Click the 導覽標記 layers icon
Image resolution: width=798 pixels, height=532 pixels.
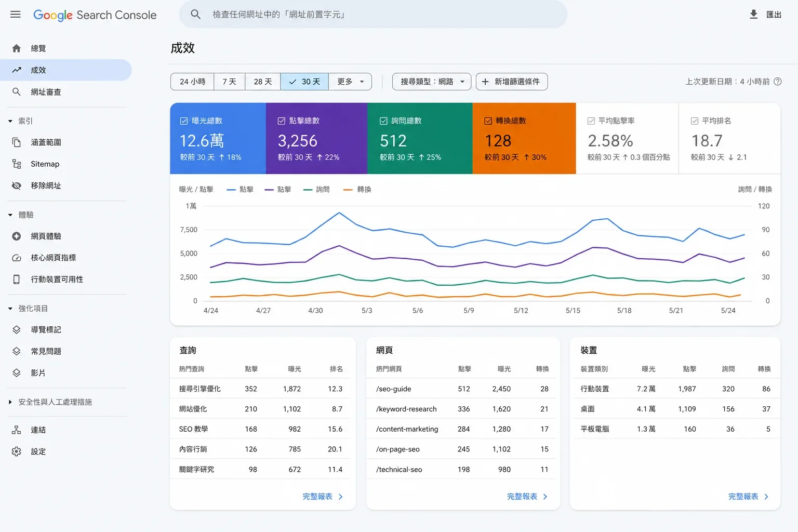pos(17,330)
